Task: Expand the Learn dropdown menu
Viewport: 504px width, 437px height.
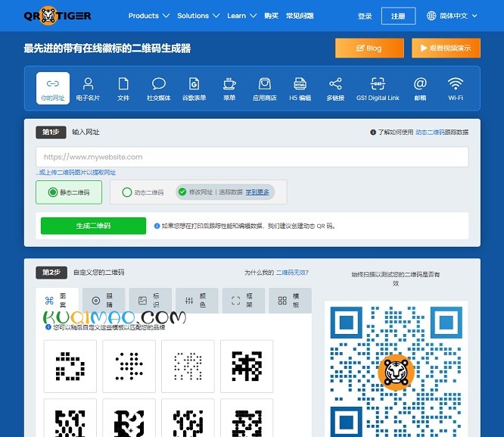Action: 241,16
